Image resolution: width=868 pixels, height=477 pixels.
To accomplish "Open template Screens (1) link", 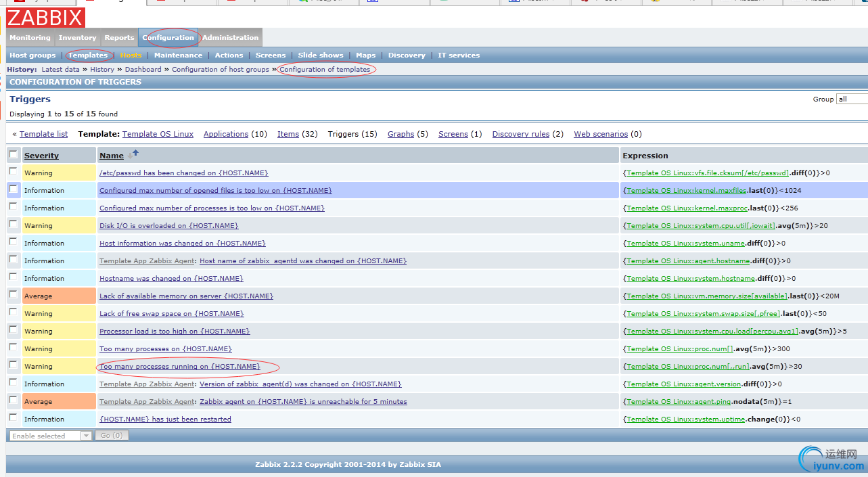I will point(453,134).
